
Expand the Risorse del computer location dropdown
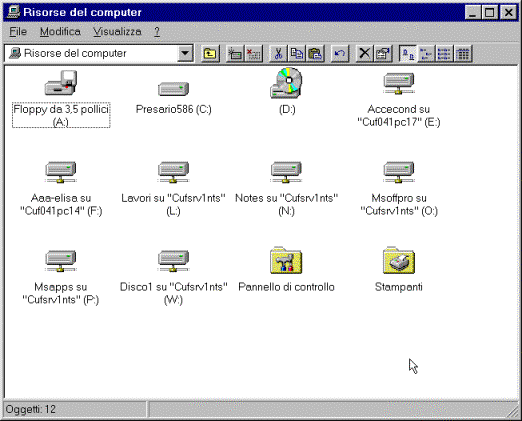tap(185, 53)
